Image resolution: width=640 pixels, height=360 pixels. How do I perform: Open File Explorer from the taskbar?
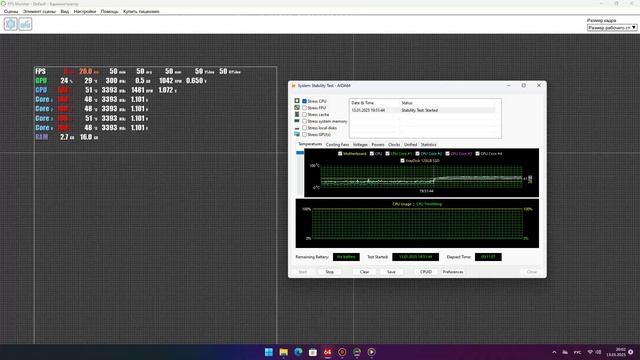pos(283,352)
